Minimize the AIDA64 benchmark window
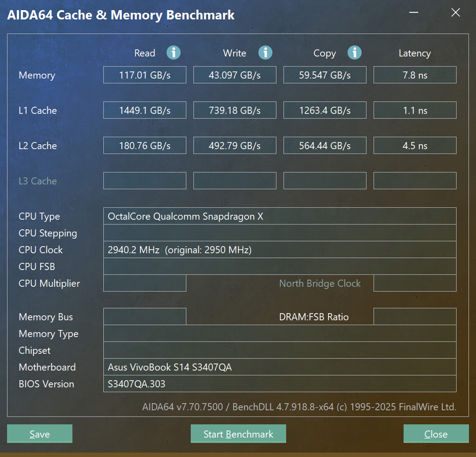The height and width of the screenshot is (457, 476). 414,12
